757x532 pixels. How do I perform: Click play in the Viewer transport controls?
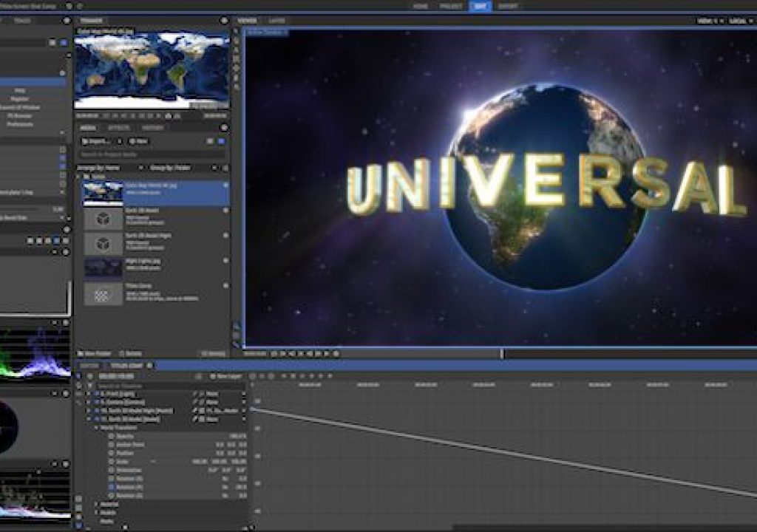(x=302, y=354)
